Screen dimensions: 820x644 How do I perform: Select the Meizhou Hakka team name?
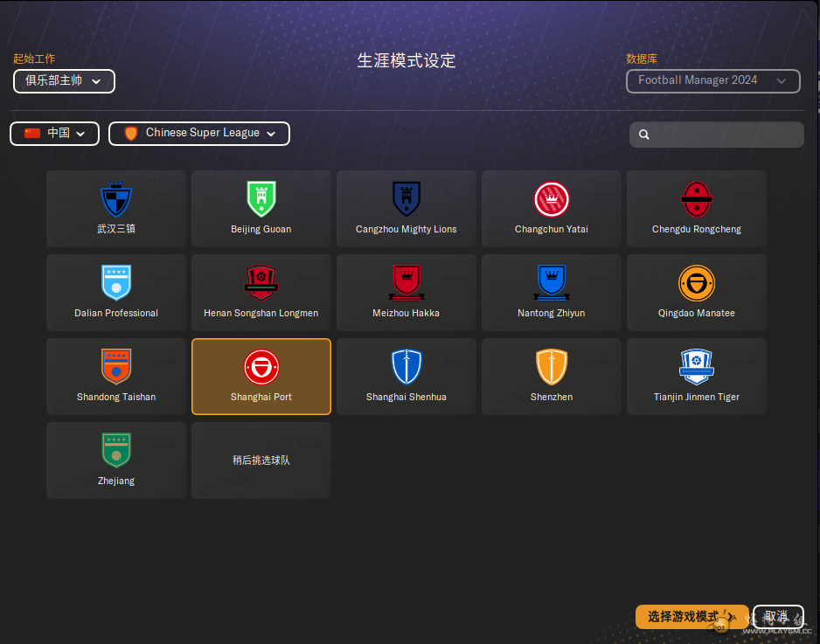(407, 313)
